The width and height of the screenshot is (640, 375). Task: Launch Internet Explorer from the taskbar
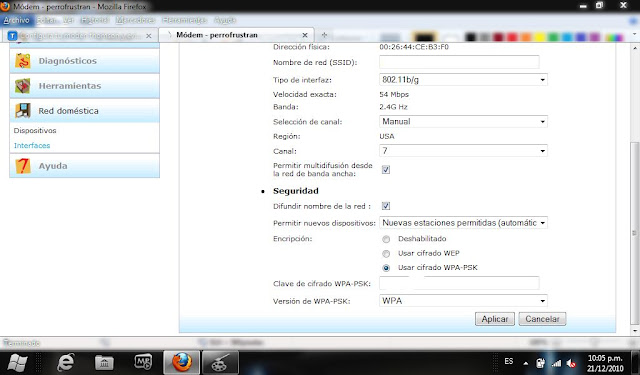click(x=65, y=362)
